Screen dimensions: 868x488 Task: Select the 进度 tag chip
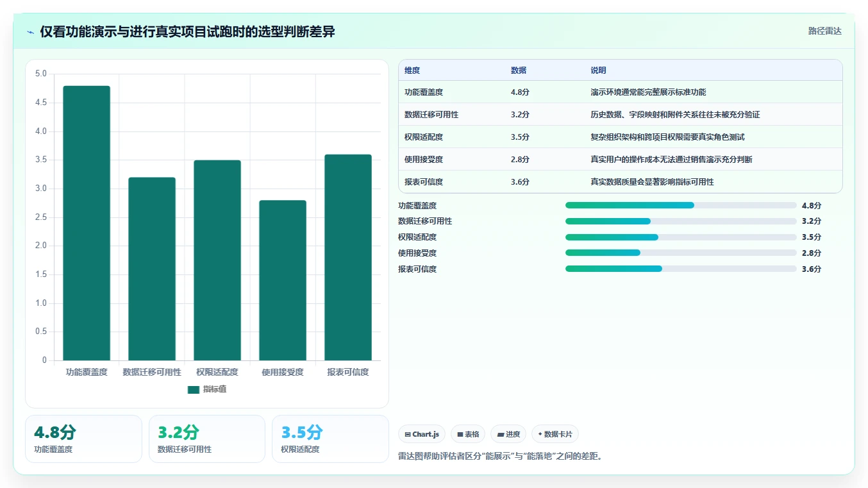(x=508, y=434)
